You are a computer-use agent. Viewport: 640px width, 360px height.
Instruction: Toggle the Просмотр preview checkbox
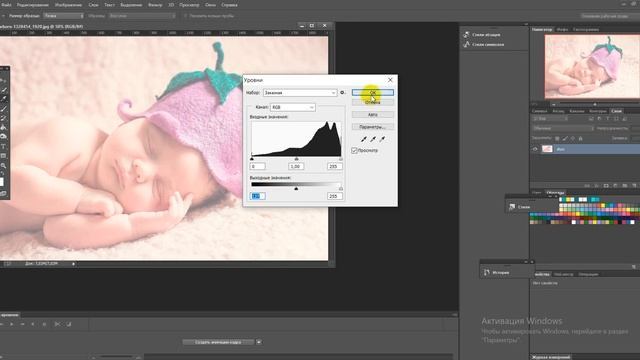pyautogui.click(x=354, y=151)
